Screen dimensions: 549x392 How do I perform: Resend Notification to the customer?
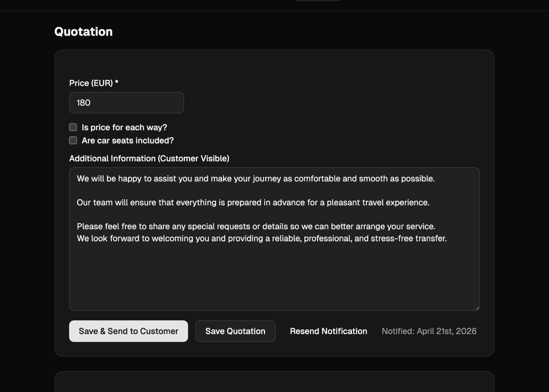tap(328, 331)
